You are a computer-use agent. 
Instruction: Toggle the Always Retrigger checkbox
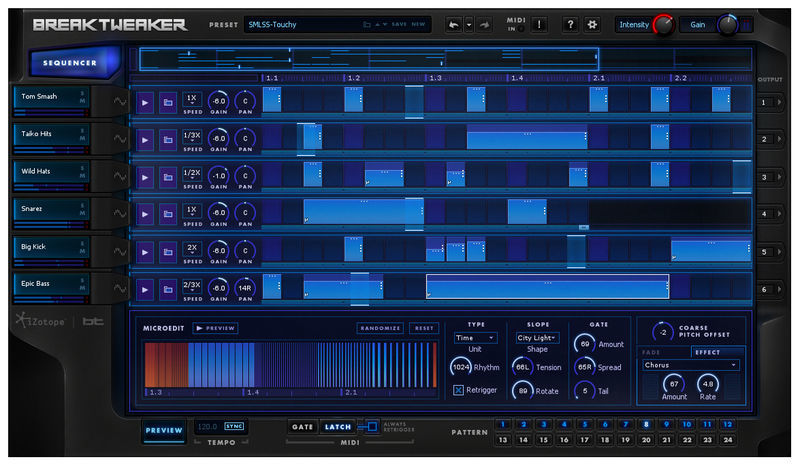tap(372, 426)
